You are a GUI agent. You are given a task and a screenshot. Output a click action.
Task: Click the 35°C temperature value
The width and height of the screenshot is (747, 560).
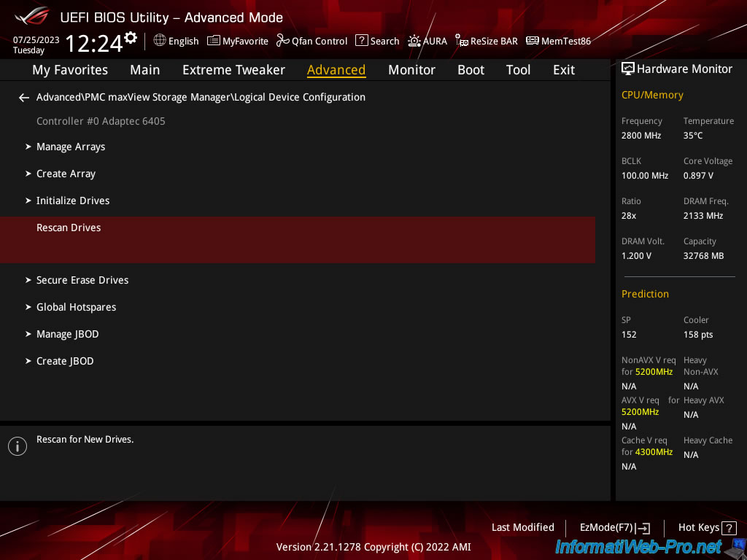693,136
